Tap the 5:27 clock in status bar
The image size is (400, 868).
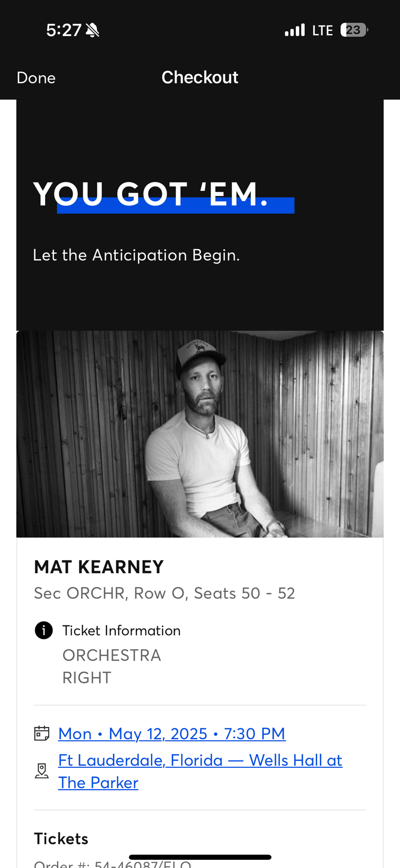[x=63, y=30]
